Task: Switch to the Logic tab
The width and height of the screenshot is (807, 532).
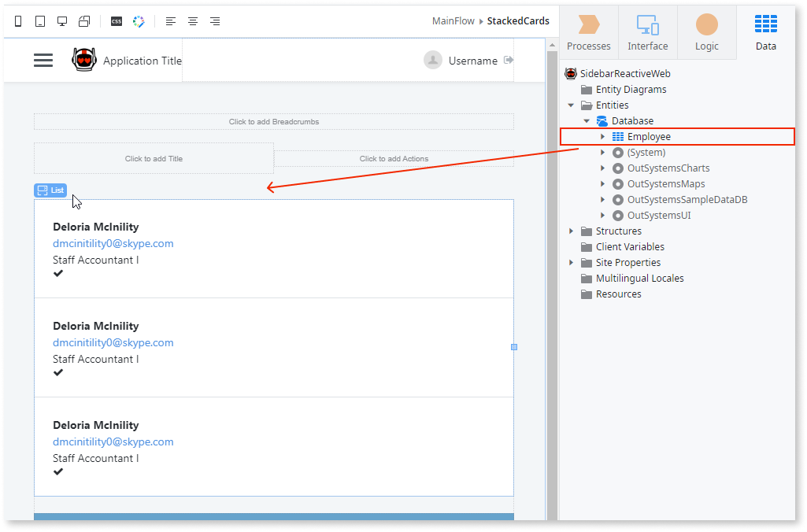Action: (706, 31)
